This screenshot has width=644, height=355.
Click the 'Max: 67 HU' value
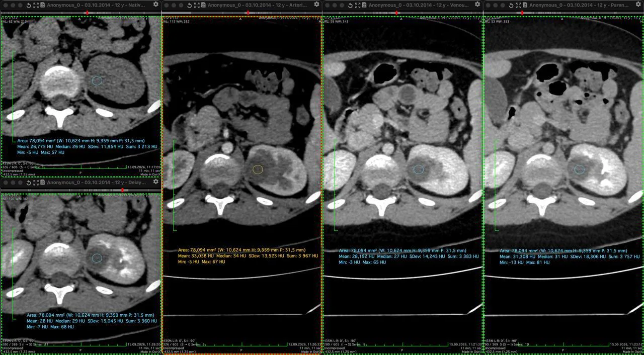pyautogui.click(x=213, y=262)
